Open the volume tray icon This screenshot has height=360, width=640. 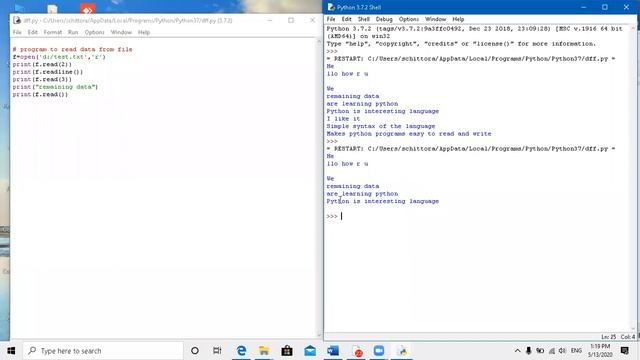(x=562, y=351)
